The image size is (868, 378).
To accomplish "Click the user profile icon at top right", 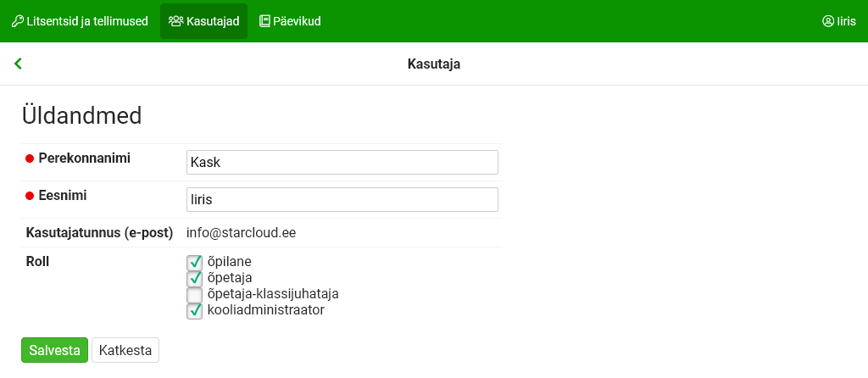I will click(828, 21).
